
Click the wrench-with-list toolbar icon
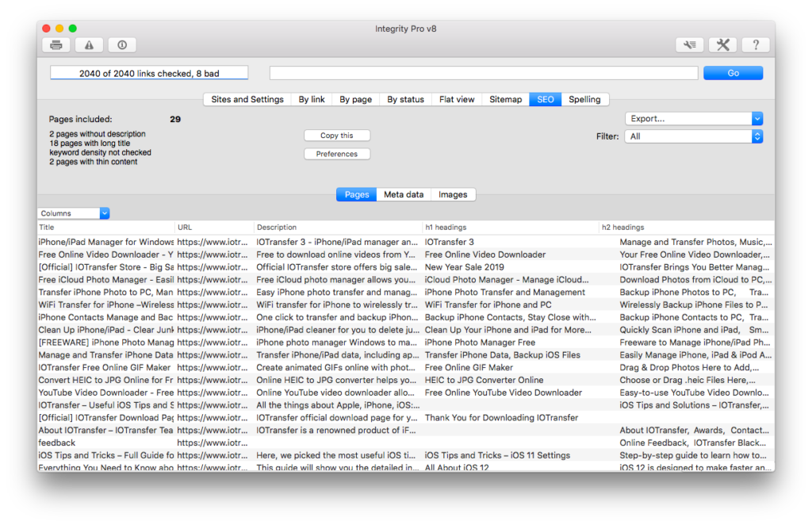(x=690, y=45)
